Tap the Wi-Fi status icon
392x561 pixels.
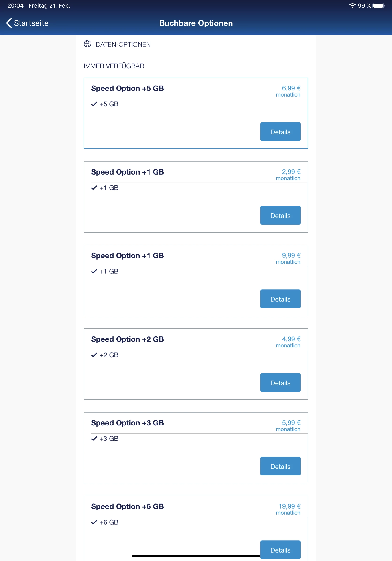pyautogui.click(x=352, y=6)
